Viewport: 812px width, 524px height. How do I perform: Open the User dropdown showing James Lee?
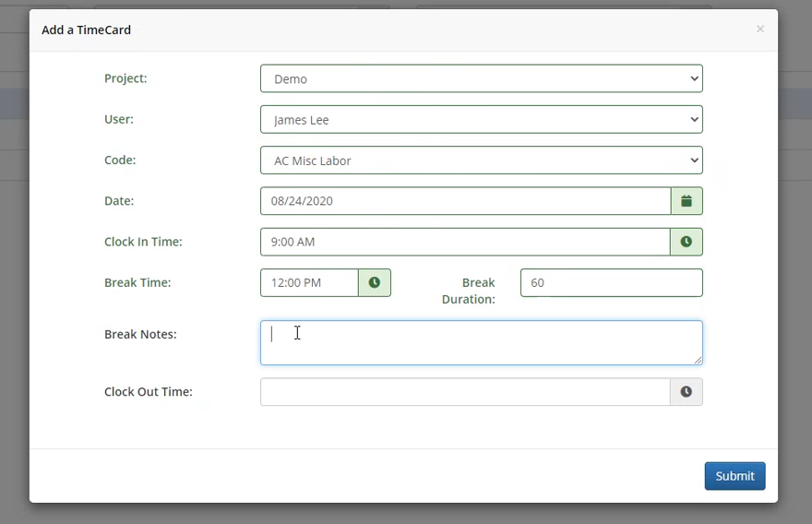481,120
